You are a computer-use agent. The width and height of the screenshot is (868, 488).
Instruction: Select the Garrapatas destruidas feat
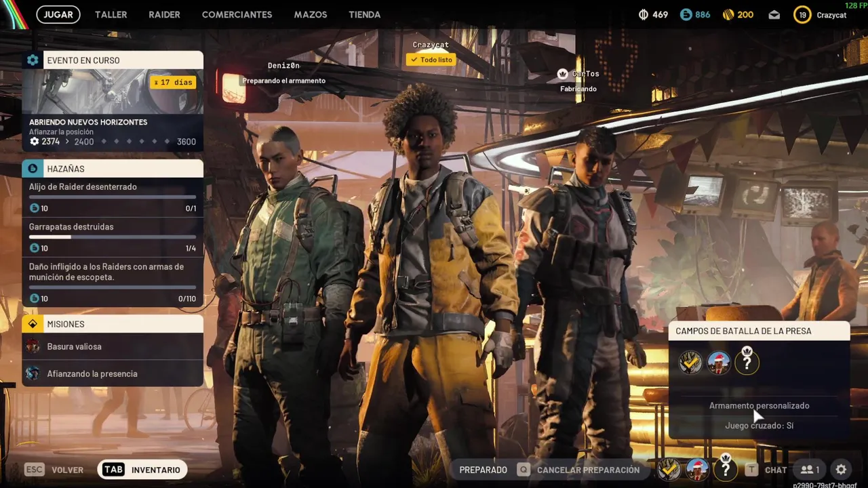(x=113, y=237)
